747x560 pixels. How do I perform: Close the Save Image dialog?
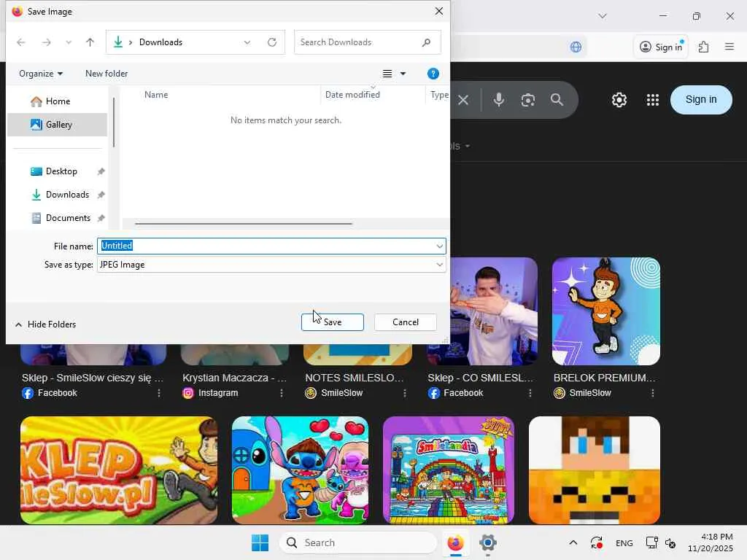tap(438, 11)
